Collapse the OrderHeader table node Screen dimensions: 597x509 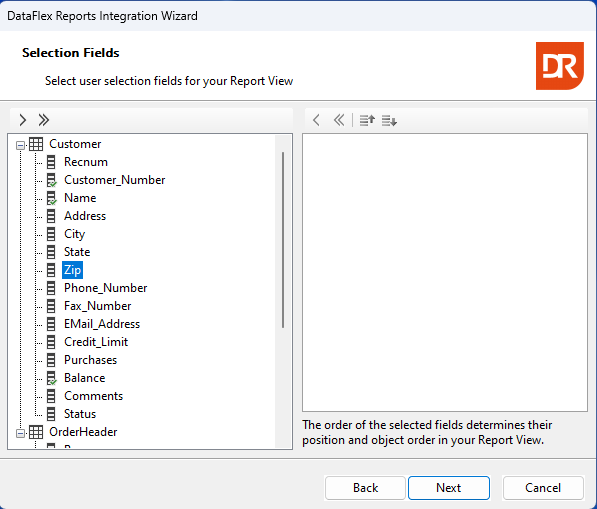[x=21, y=433]
